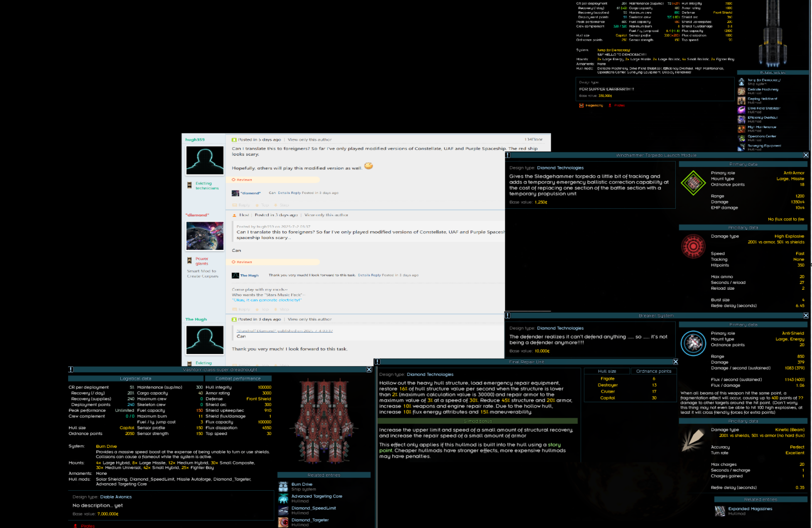Open the Diable Avionics design type link
This screenshot has height=528, width=812.
(x=116, y=497)
